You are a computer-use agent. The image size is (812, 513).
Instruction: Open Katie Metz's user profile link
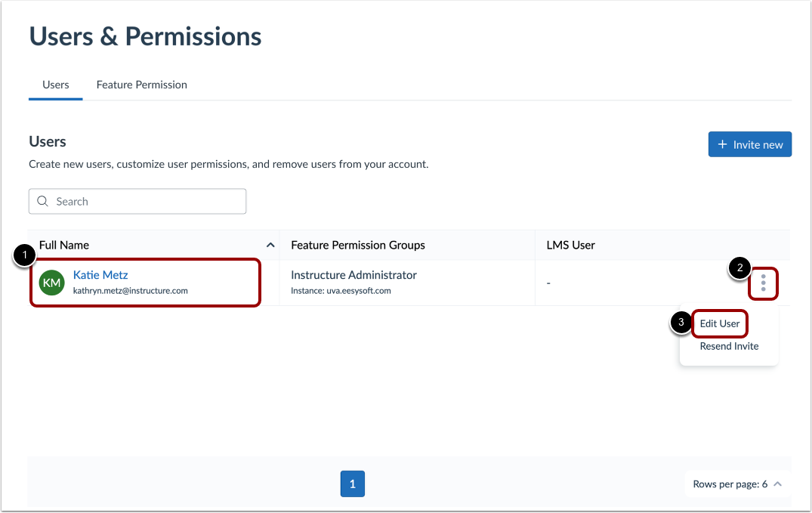pos(100,274)
